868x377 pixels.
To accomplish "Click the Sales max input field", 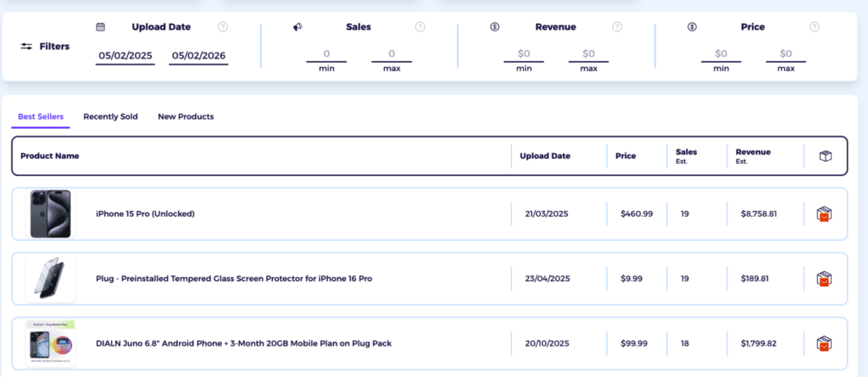I will (392, 54).
